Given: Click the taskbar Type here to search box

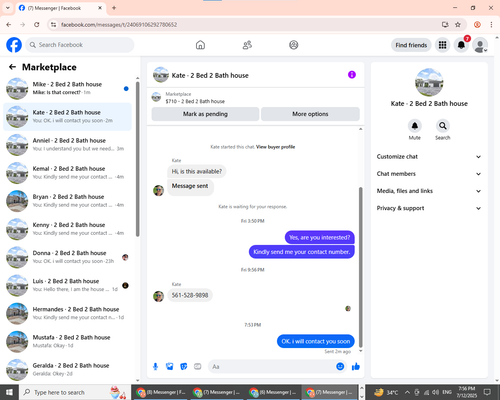Looking at the screenshot, I should tap(75, 392).
